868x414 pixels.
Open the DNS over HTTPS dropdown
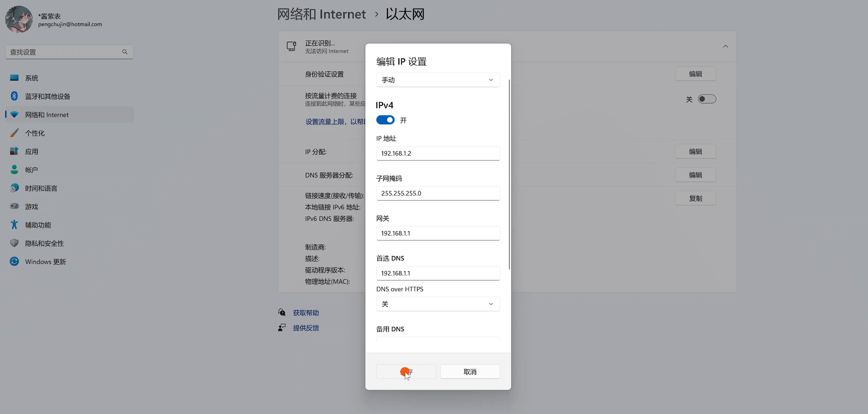point(437,304)
